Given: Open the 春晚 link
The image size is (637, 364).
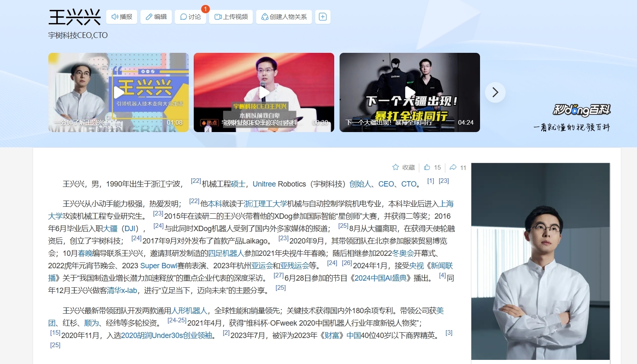Looking at the screenshot, I should click(85, 253).
